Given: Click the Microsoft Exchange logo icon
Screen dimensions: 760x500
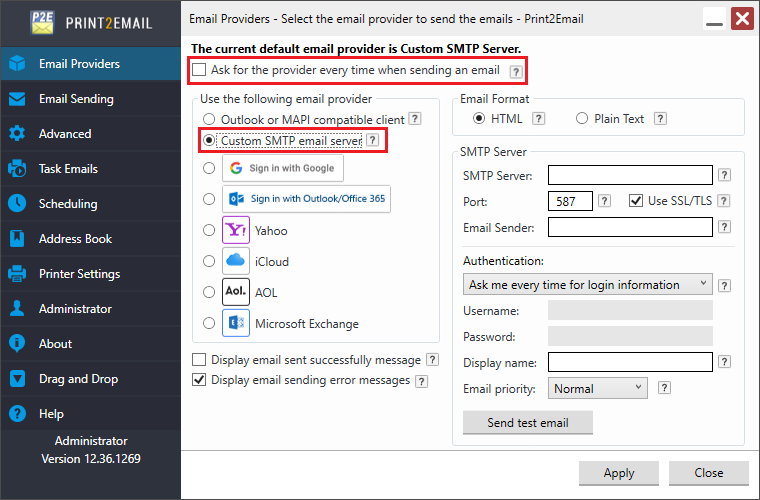Looking at the screenshot, I should tap(236, 323).
